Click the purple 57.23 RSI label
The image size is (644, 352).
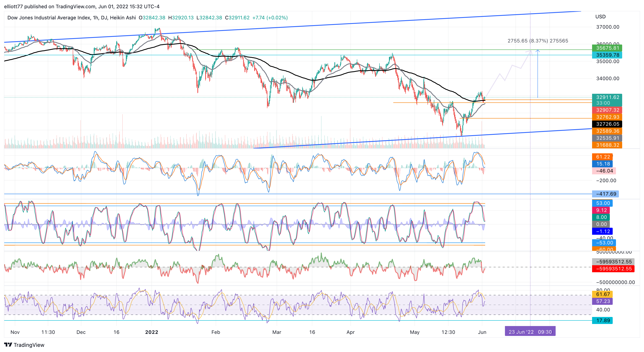coord(602,301)
